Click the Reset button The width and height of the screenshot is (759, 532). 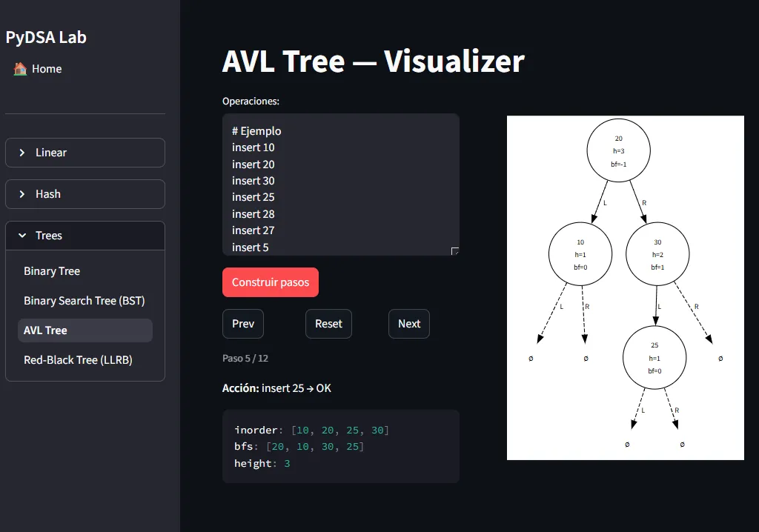(328, 324)
